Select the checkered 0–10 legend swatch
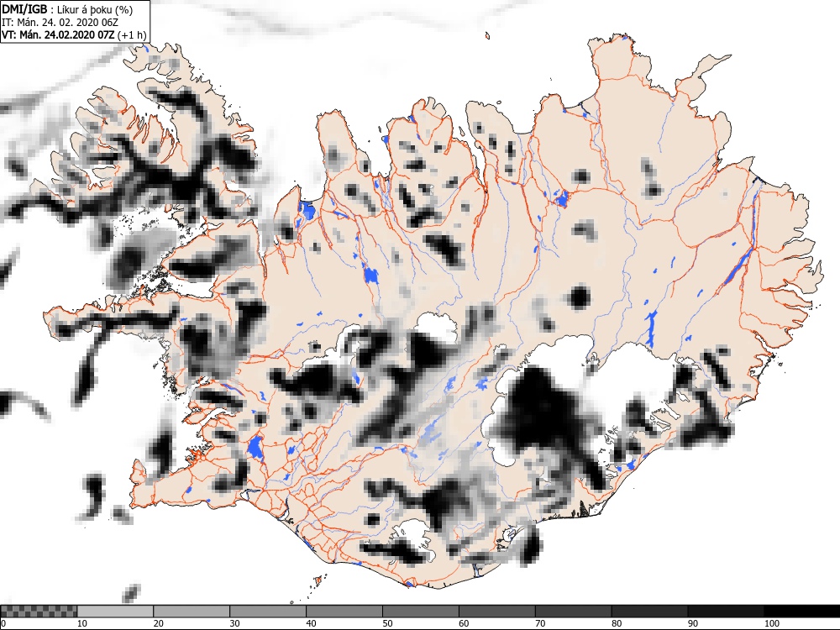 [39, 612]
